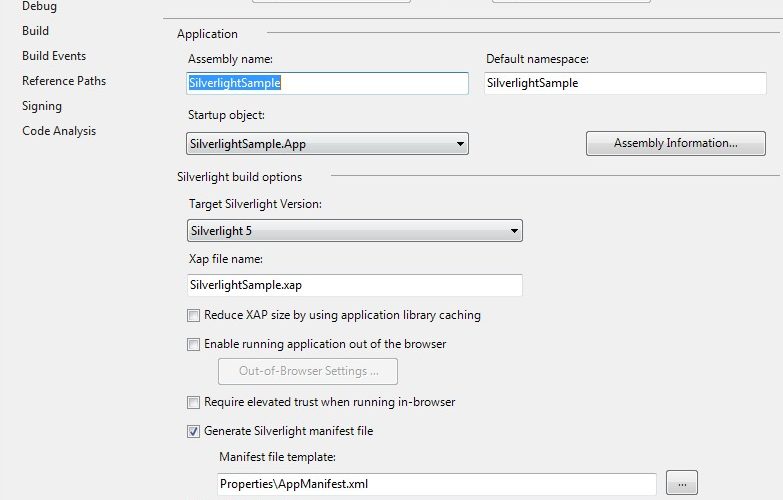
Task: Switch to the Debug tab
Action: (x=39, y=6)
